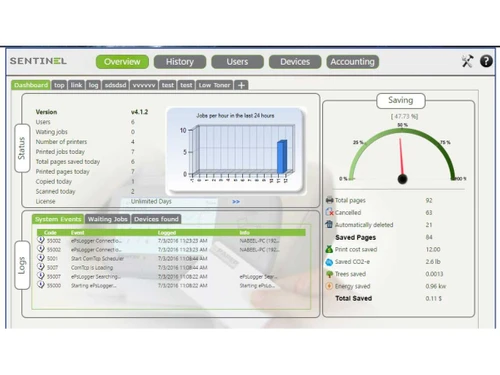Open the History section
This screenshot has height=375, width=500.
pos(180,62)
